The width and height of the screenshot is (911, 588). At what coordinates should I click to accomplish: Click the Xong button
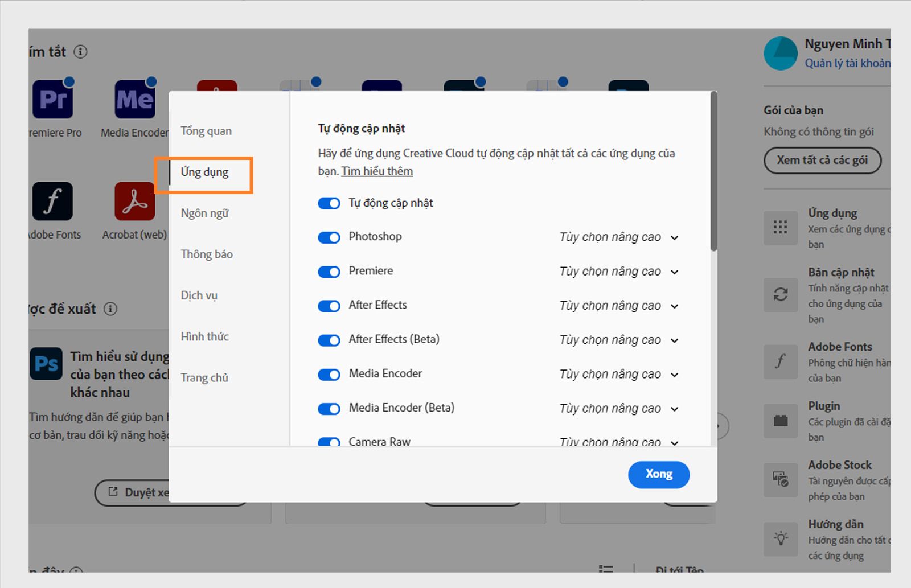pos(659,474)
